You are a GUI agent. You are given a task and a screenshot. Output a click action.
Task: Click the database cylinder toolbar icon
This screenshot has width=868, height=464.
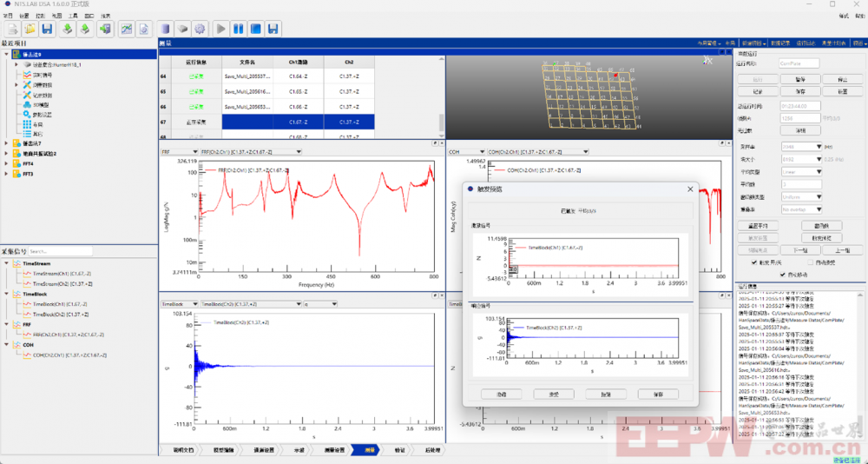[165, 29]
